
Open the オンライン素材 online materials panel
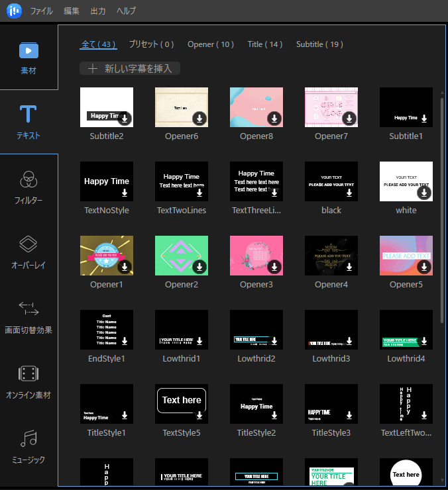(x=28, y=381)
